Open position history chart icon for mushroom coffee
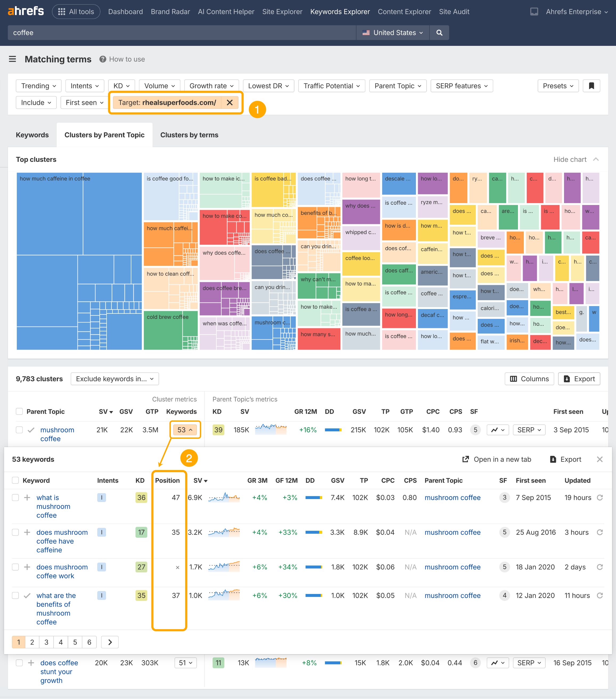616x699 pixels. (x=498, y=430)
